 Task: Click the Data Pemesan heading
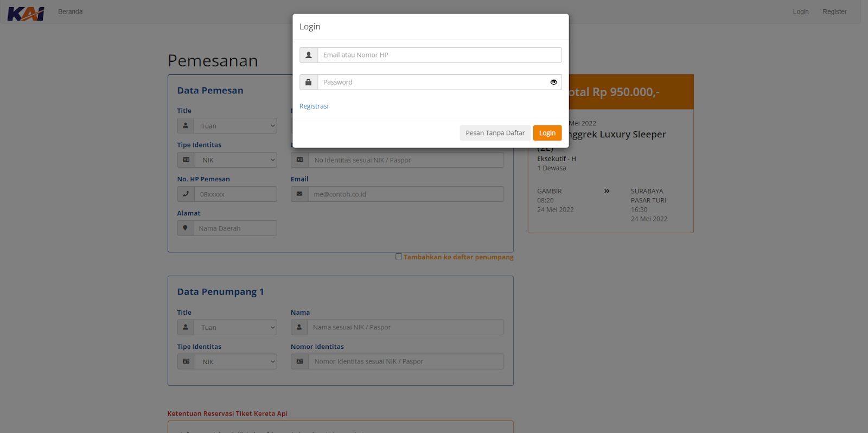pos(210,91)
